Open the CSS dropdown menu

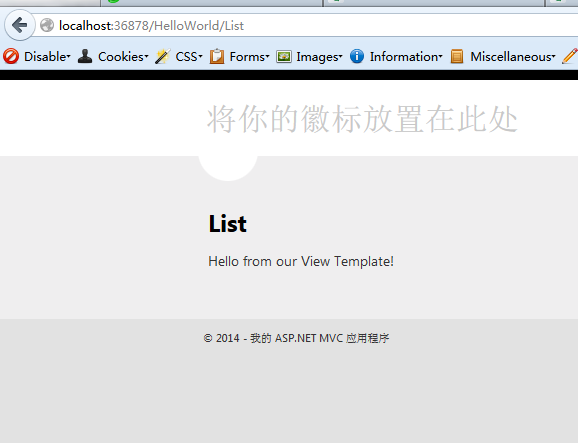click(x=189, y=57)
